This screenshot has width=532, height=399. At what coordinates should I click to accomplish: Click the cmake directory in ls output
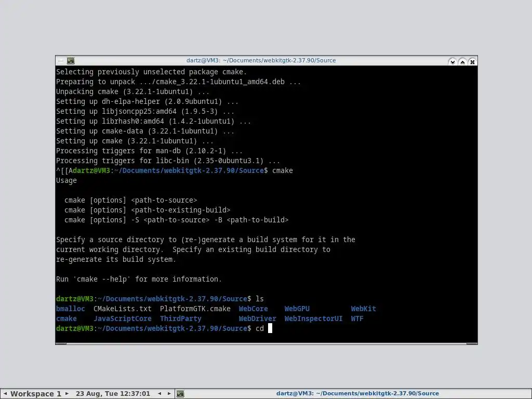click(x=66, y=318)
